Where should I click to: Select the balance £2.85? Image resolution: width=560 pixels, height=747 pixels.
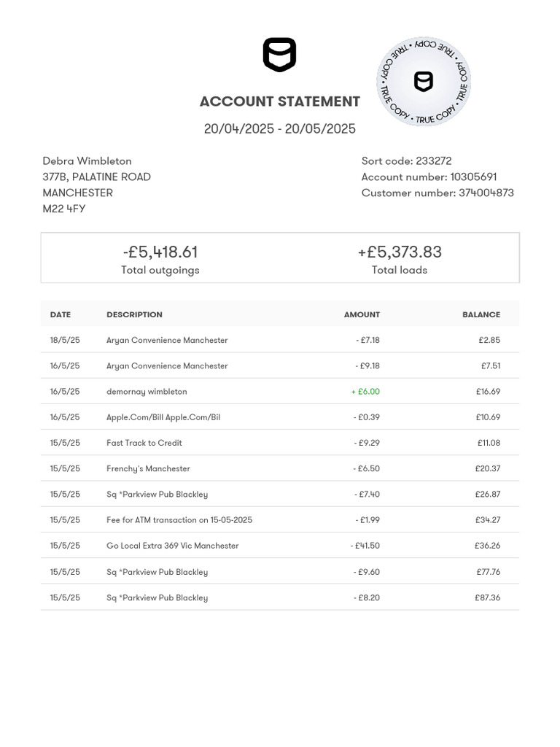coord(489,340)
